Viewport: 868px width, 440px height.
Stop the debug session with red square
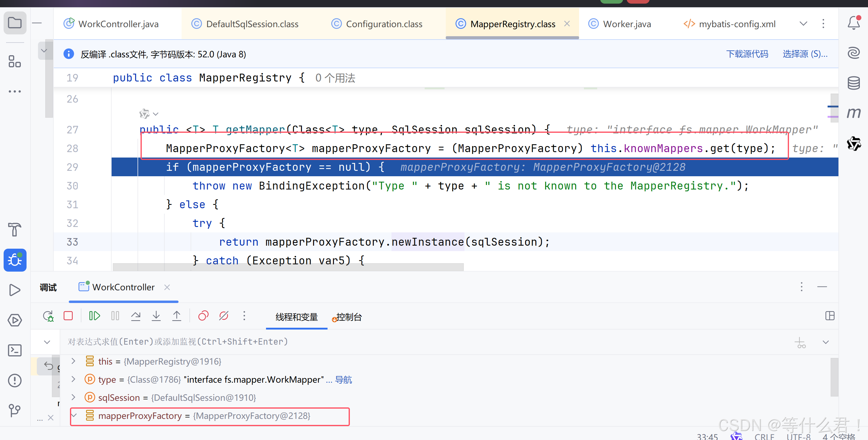(x=68, y=316)
